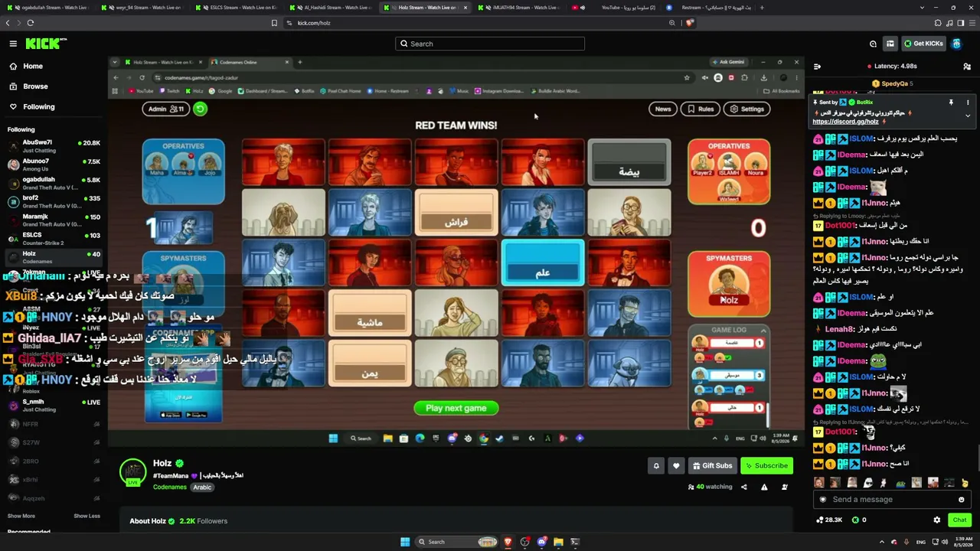This screenshot has width=980, height=551.
Task: Focus the Kick search box
Action: tap(490, 44)
